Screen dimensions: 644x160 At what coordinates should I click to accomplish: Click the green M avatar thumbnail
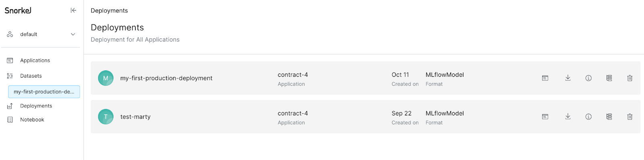point(106,78)
